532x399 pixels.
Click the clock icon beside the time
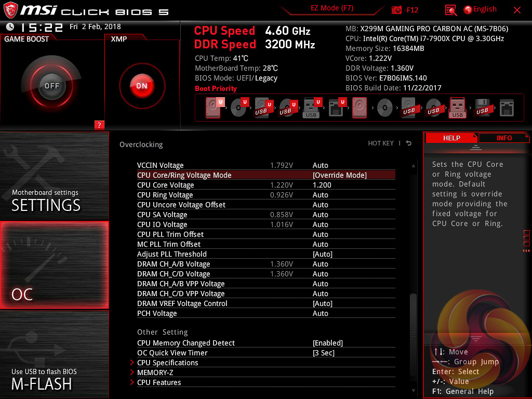(x=10, y=26)
